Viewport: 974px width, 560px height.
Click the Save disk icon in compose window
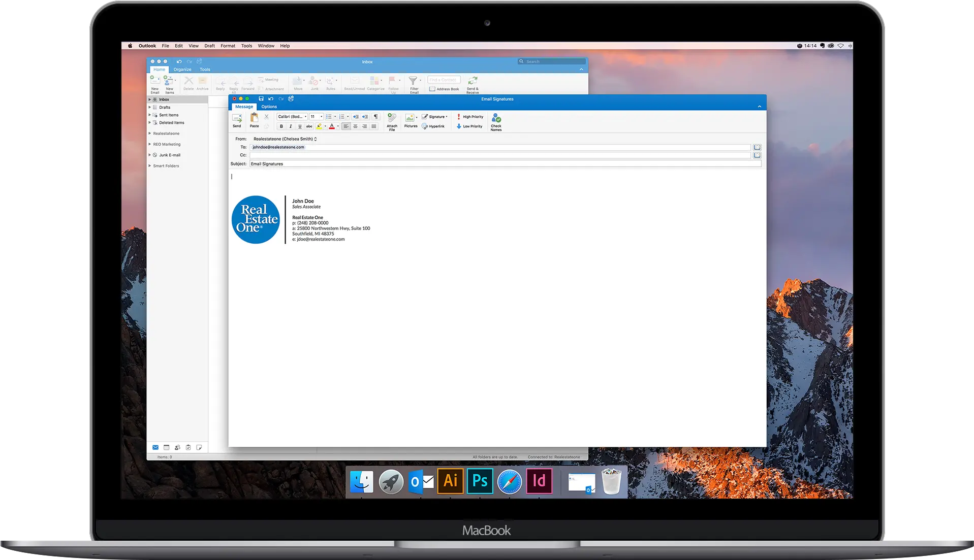pos(261,98)
